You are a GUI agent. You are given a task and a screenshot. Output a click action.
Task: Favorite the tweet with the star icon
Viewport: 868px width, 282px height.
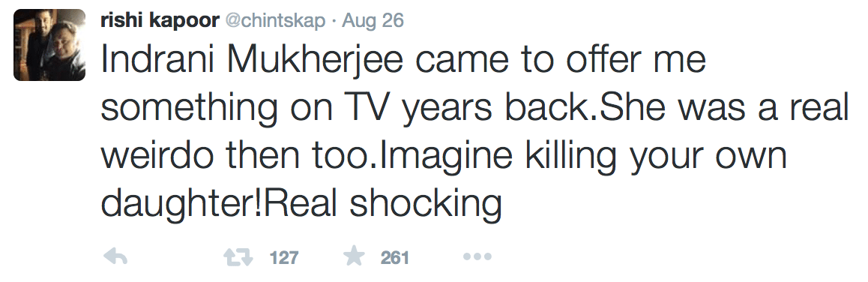[x=355, y=256]
